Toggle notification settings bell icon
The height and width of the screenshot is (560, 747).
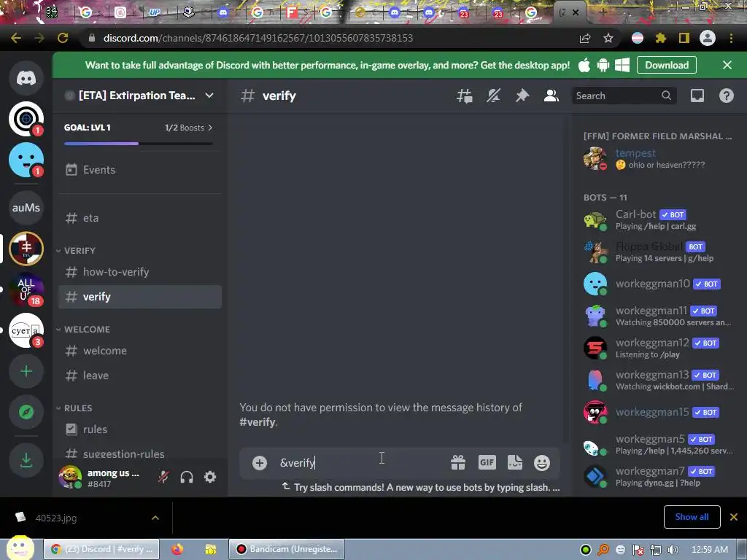point(493,96)
